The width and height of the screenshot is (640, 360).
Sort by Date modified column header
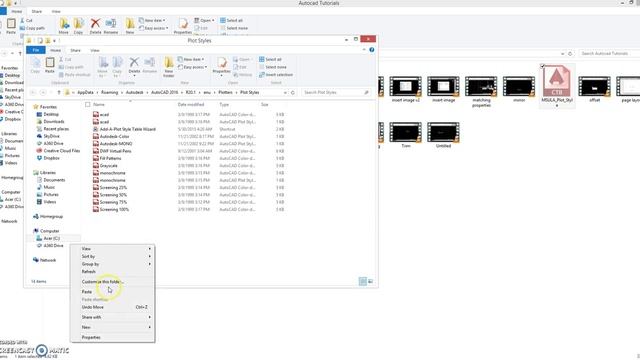191,105
